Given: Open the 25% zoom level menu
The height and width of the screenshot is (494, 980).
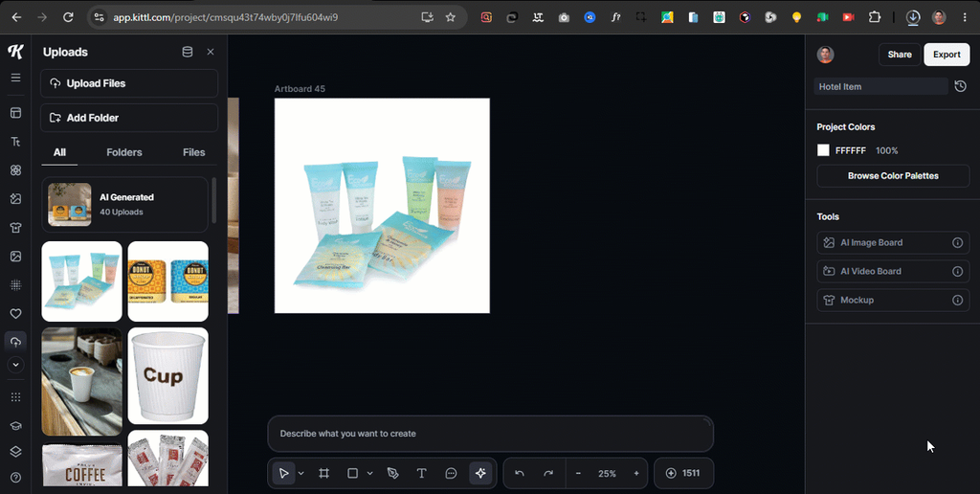Looking at the screenshot, I should tap(607, 473).
